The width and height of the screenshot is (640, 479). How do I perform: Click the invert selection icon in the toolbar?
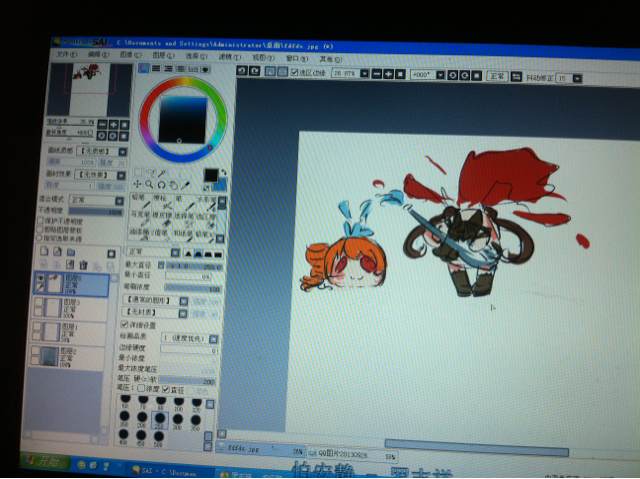(x=282, y=72)
